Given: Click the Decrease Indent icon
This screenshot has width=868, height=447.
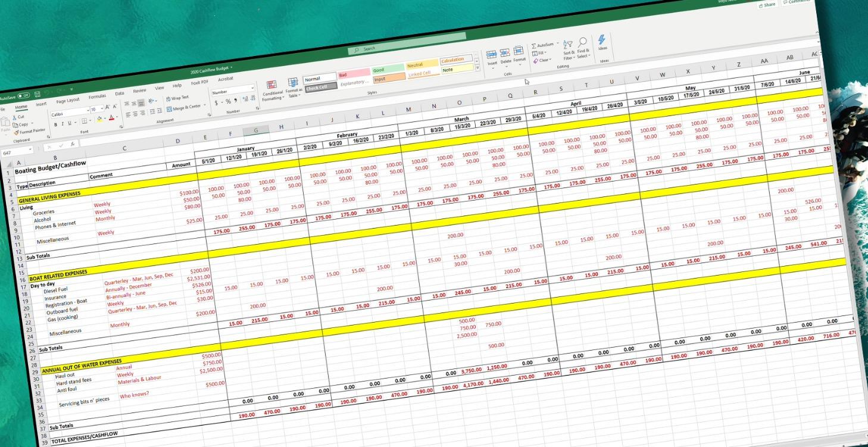Looking at the screenshot, I should coord(152,111).
